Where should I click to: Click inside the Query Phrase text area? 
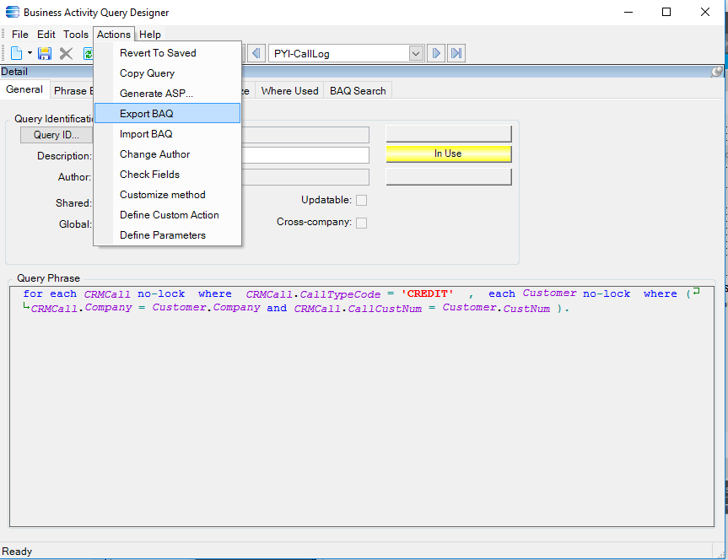pyautogui.click(x=363, y=405)
